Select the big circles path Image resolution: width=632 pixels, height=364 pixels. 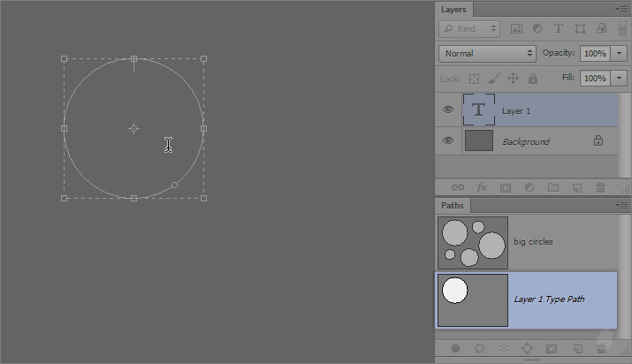532,242
